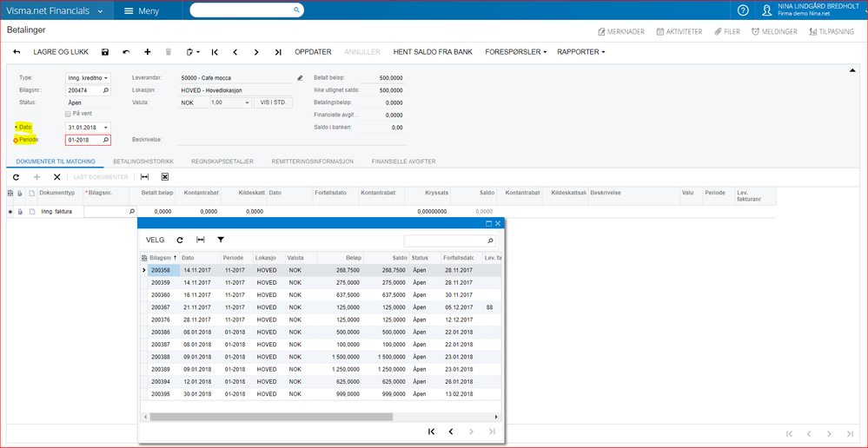Select invoice row 200388 in popup

[321, 358]
